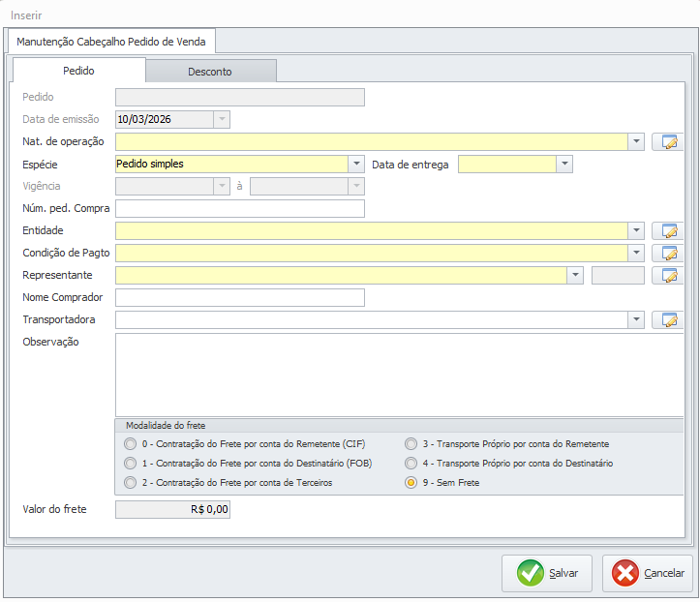Viewport: 700px width, 602px height.
Task: Click edit icon beside Condição de Pagto
Action: (667, 254)
